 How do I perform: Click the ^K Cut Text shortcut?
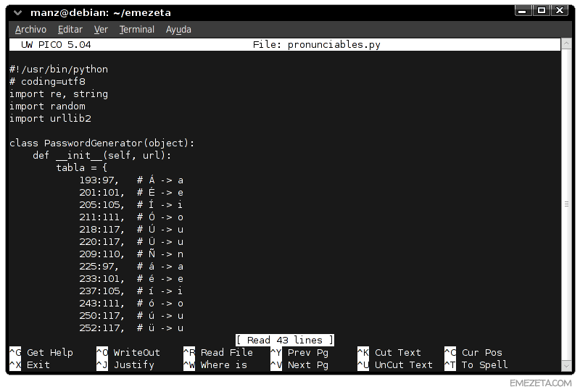click(x=389, y=352)
